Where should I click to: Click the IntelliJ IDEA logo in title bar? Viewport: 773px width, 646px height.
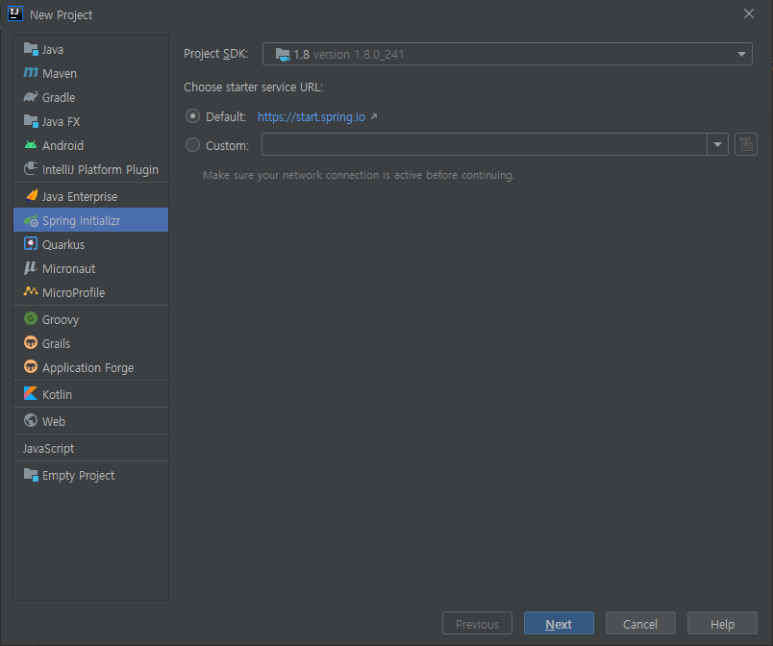pos(15,14)
